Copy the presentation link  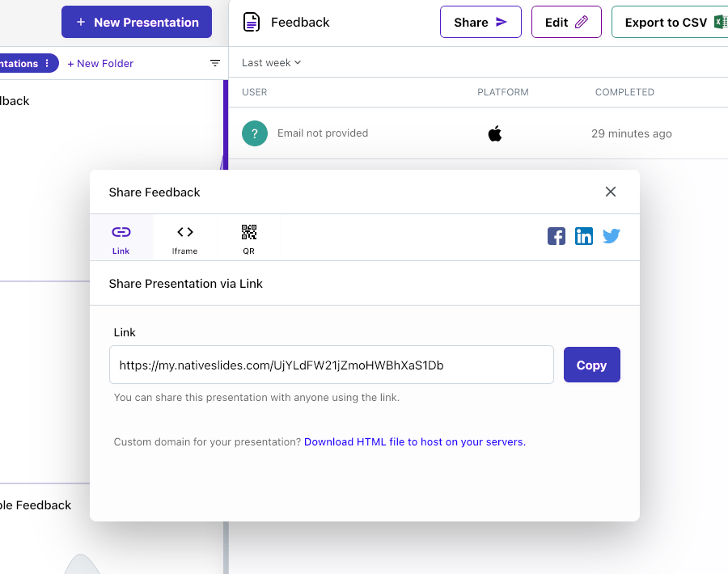tap(591, 365)
